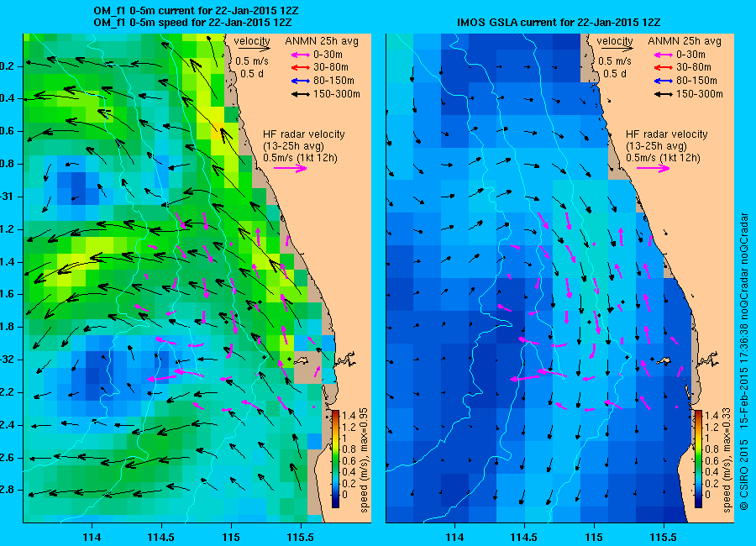This screenshot has height=546, width=756.
Task: Click the '0' tick on left color bar
Action: pos(344,495)
